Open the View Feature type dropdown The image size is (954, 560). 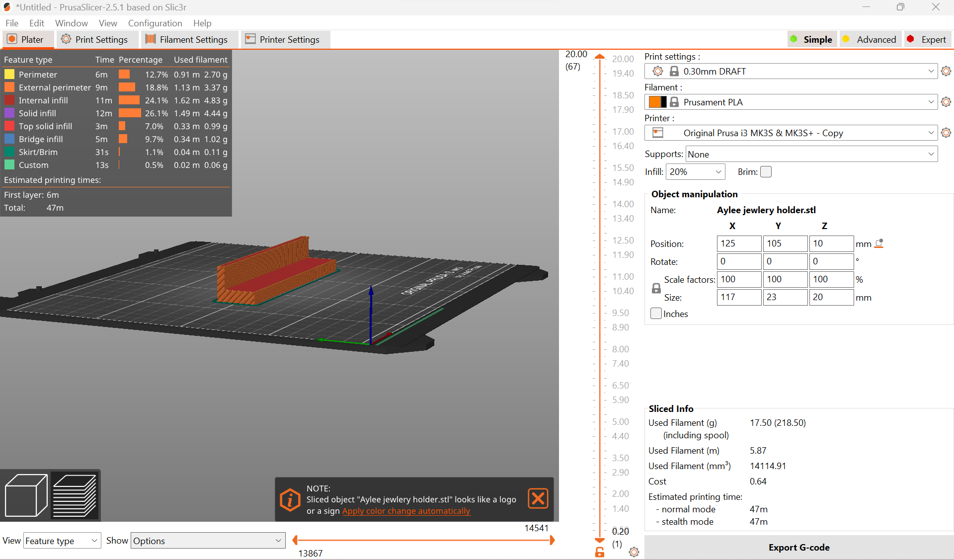[x=62, y=541]
